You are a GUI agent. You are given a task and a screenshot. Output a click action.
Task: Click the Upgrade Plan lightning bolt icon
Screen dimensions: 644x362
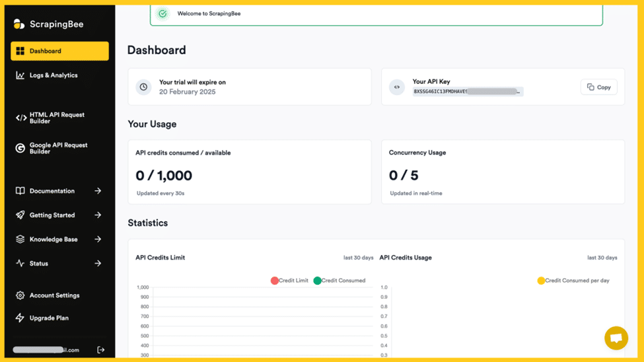click(x=20, y=318)
